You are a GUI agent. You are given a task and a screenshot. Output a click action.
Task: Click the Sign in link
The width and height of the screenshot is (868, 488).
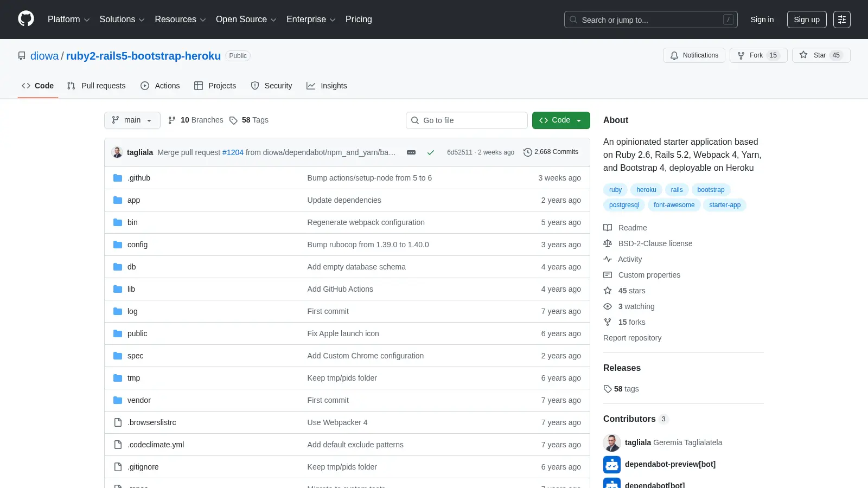(x=762, y=20)
